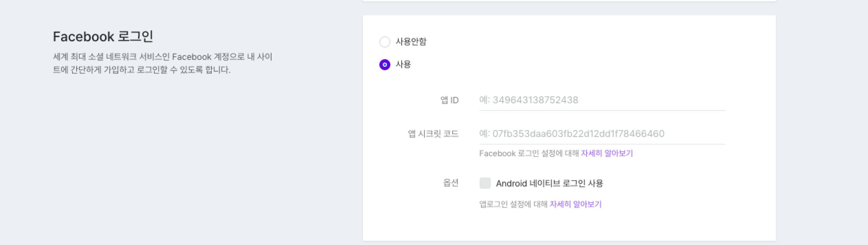Open 앱로그인 설정 자세히 알아보기 link

(x=575, y=204)
